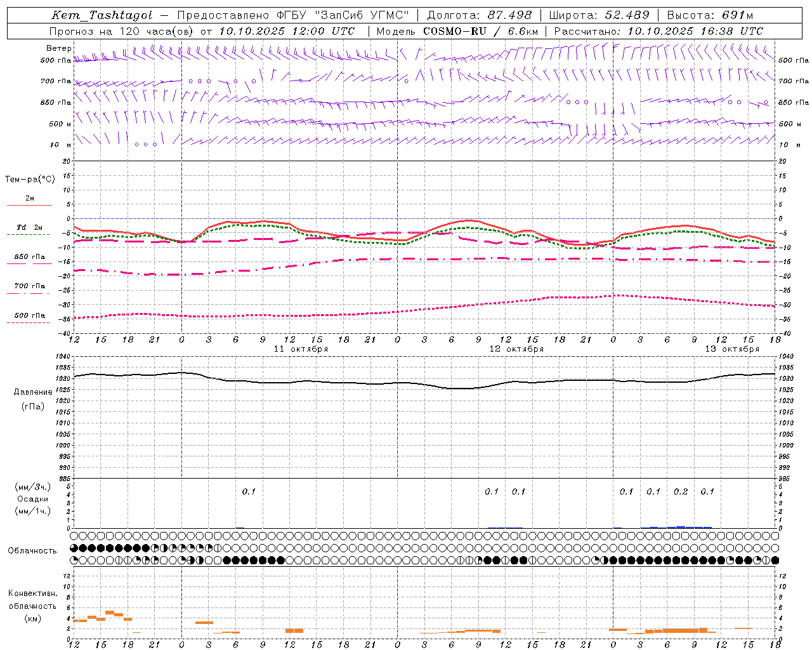Click the 985 value on the left pressure axis

click(65, 479)
